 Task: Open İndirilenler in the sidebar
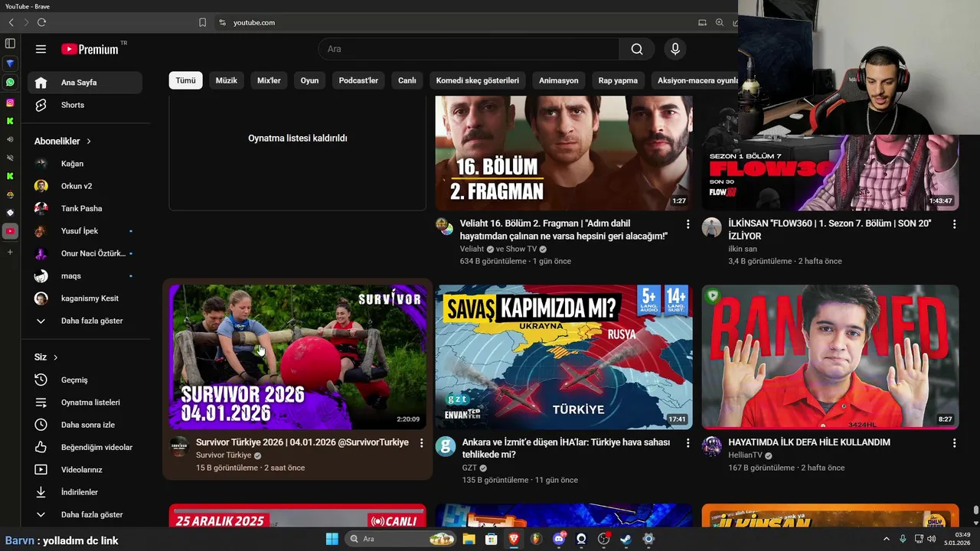tap(85, 492)
